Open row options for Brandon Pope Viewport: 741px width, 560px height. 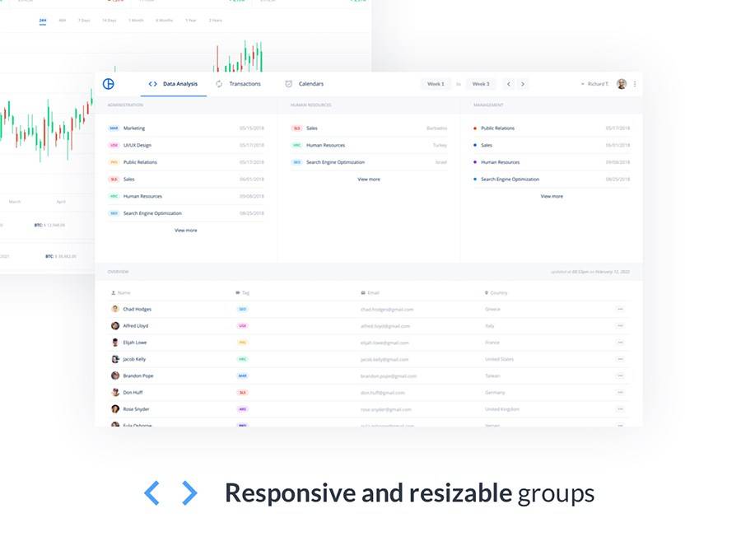tap(620, 376)
